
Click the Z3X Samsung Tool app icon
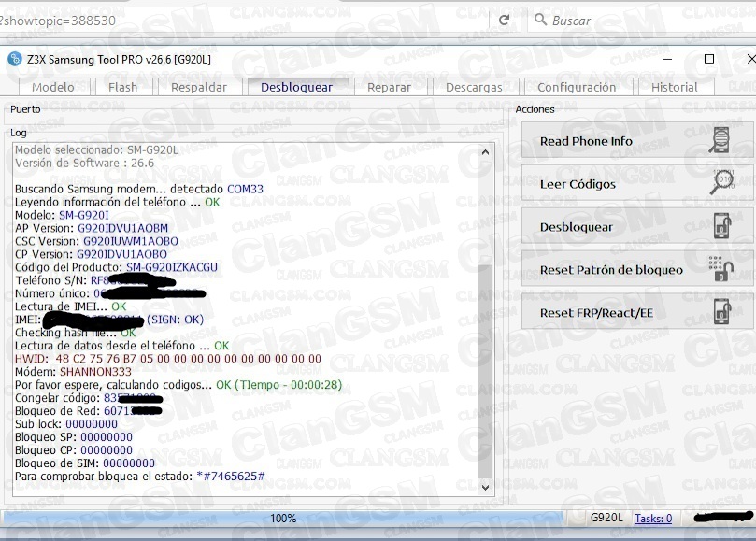(x=15, y=59)
